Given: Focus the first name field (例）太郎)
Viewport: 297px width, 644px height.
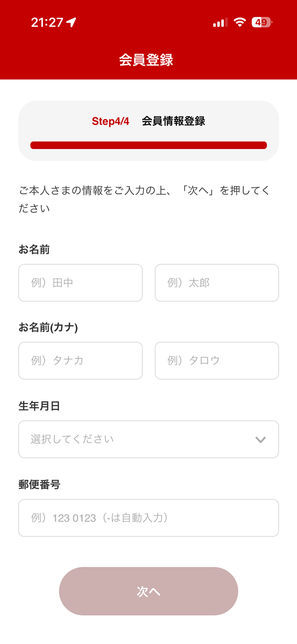Looking at the screenshot, I should pos(217,283).
